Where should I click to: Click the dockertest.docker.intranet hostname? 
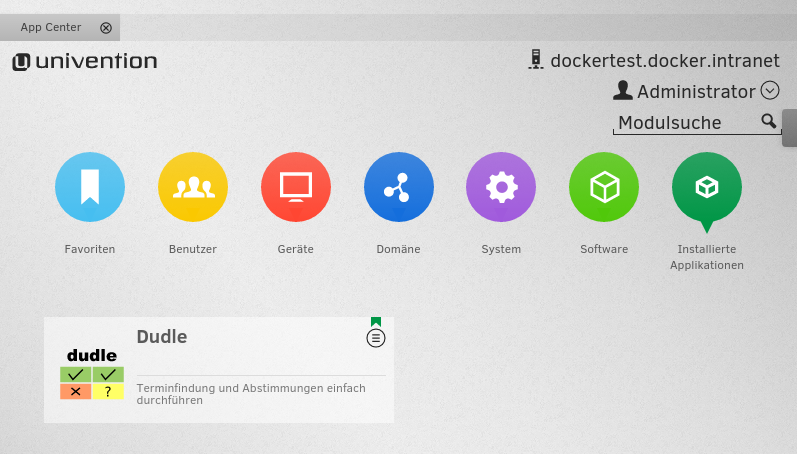[664, 60]
